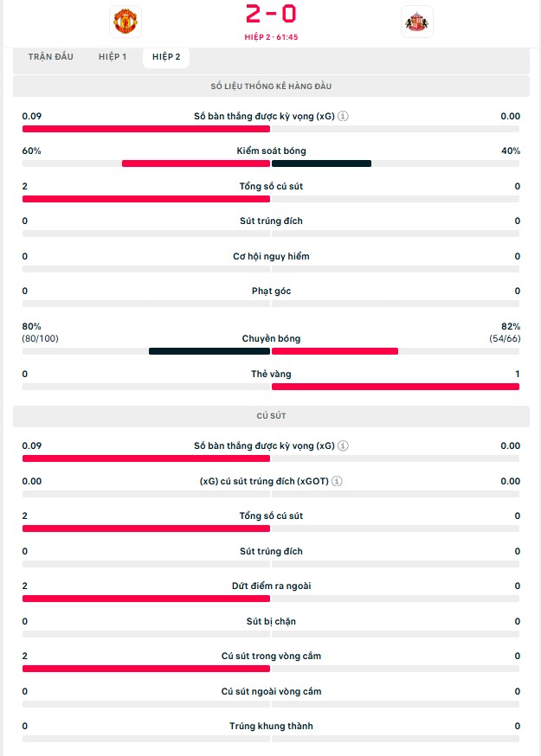Viewport: 541px width, 756px height.
Task: Click the Thẻ vàng stat bar
Action: (x=271, y=387)
